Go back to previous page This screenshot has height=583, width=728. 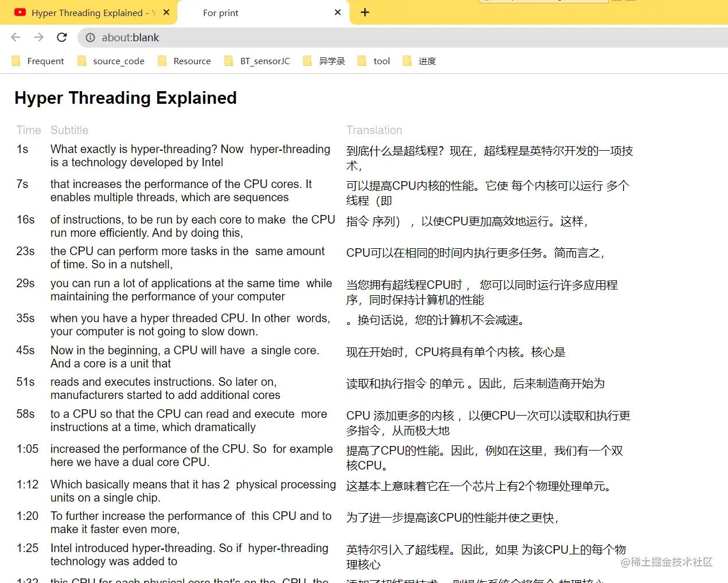[15, 37]
